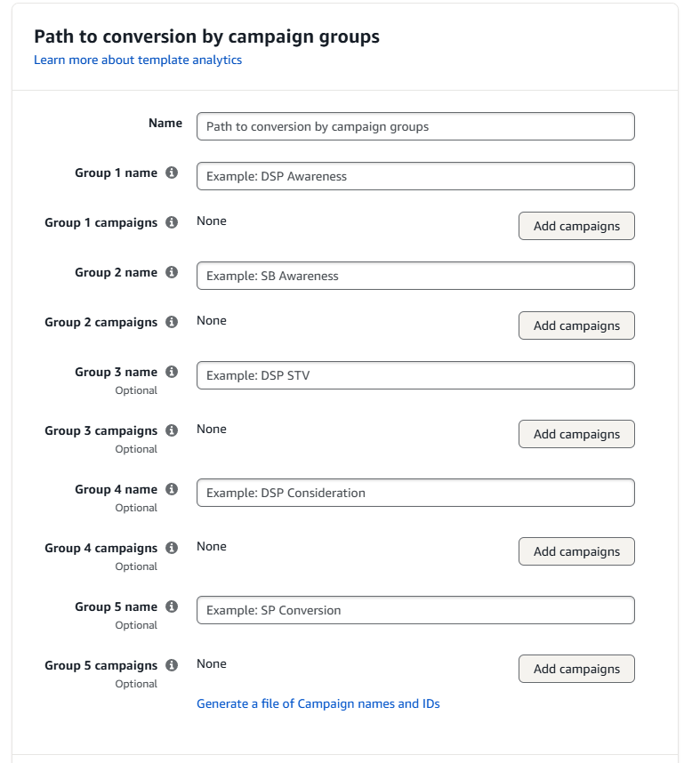Click the Group 3 name text box
Screen dimensions: 700x763
click(x=415, y=375)
